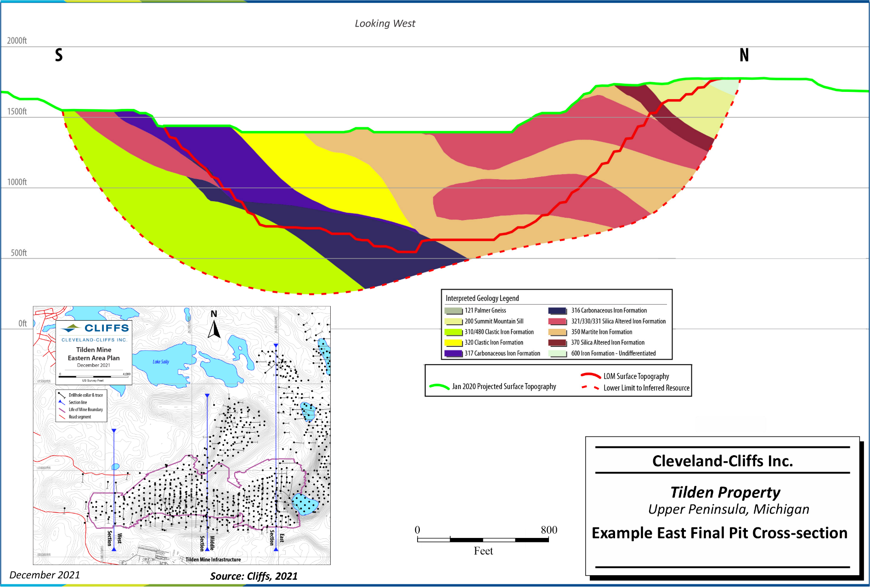Select the 321/330/331 Silica Altered swatch
Viewport: 870px width, 588px height.
pyautogui.click(x=557, y=322)
